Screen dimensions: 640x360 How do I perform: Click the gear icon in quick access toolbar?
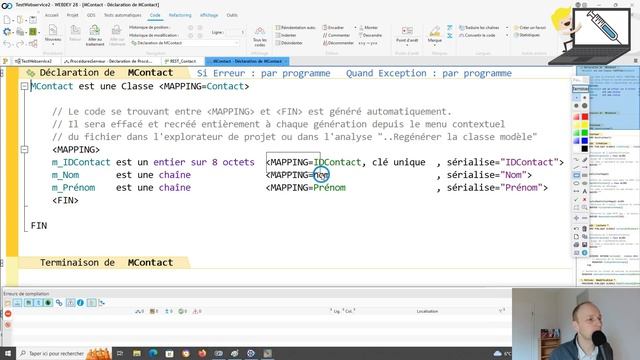click(7, 31)
